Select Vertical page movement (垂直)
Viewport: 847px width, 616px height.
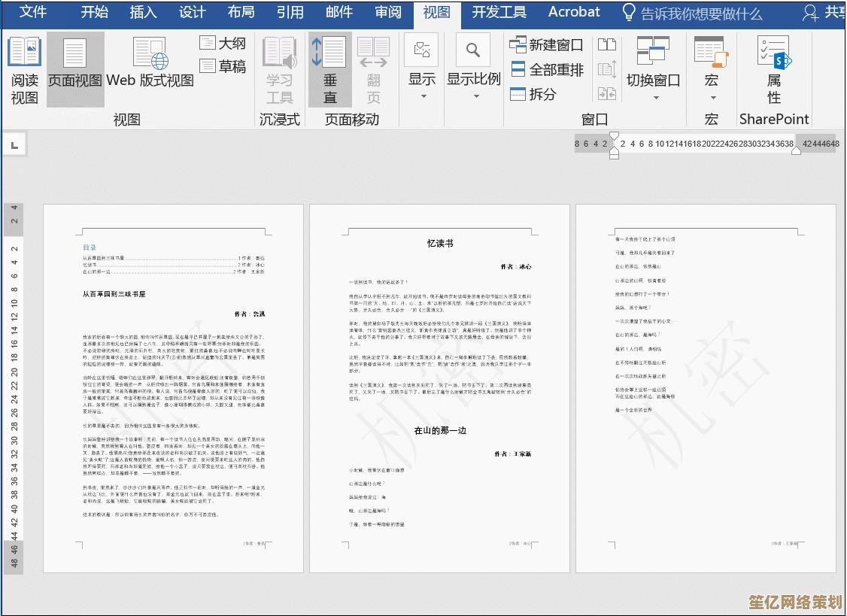329,70
